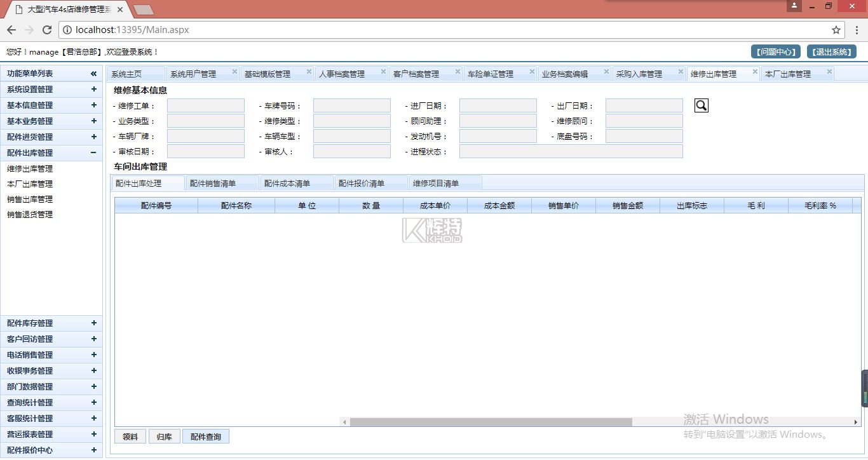Click the horizontal scrollbar under the parts table
This screenshot has height=460, width=868.
tap(491, 422)
